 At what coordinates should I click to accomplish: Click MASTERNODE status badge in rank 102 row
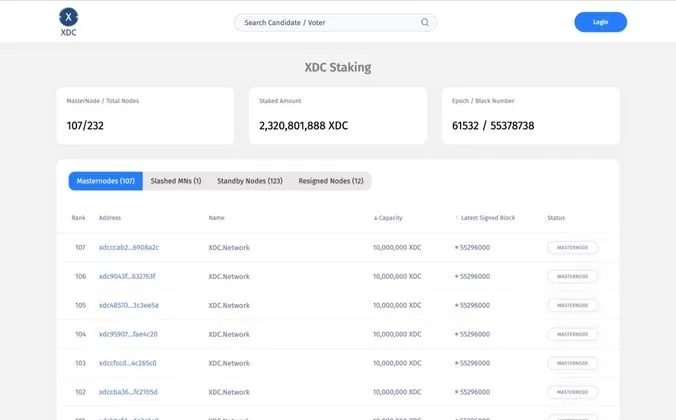[x=573, y=392]
